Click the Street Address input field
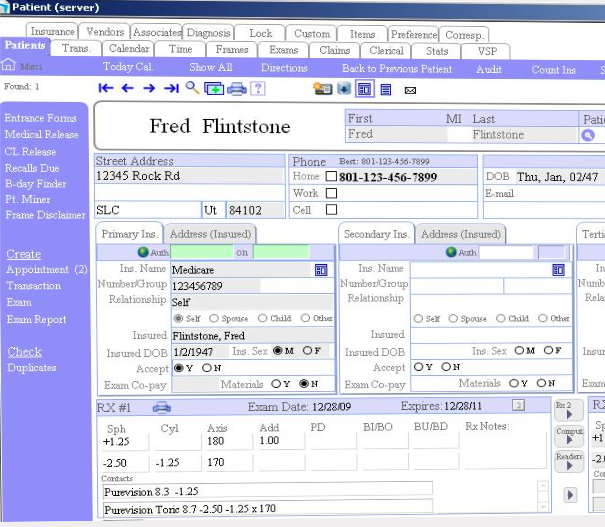 [188, 177]
